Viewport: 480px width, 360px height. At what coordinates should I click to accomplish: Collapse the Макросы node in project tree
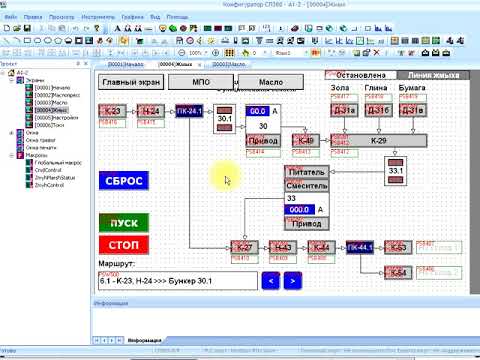(x=12, y=156)
